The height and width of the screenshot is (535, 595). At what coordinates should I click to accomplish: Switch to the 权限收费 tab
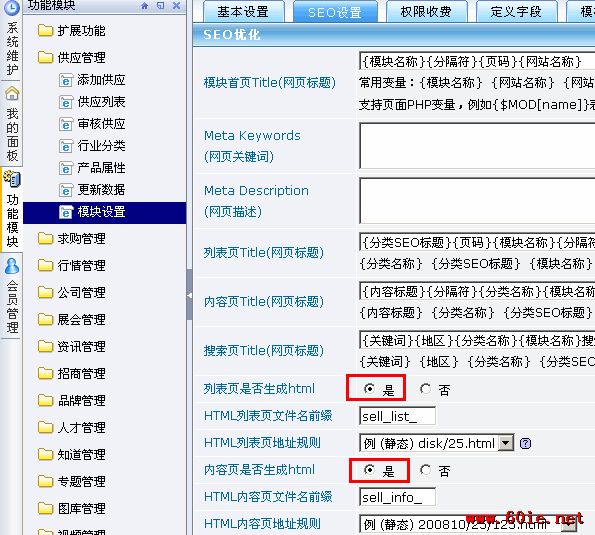click(426, 12)
